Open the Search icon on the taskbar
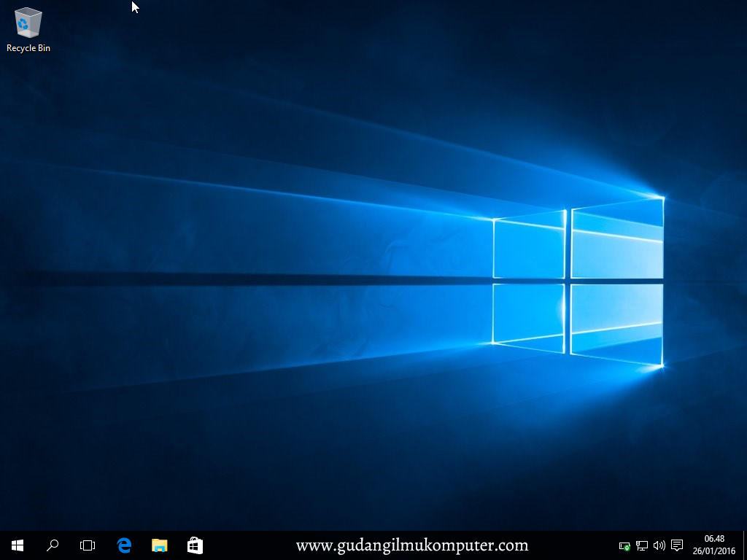The image size is (747, 560). 52,545
